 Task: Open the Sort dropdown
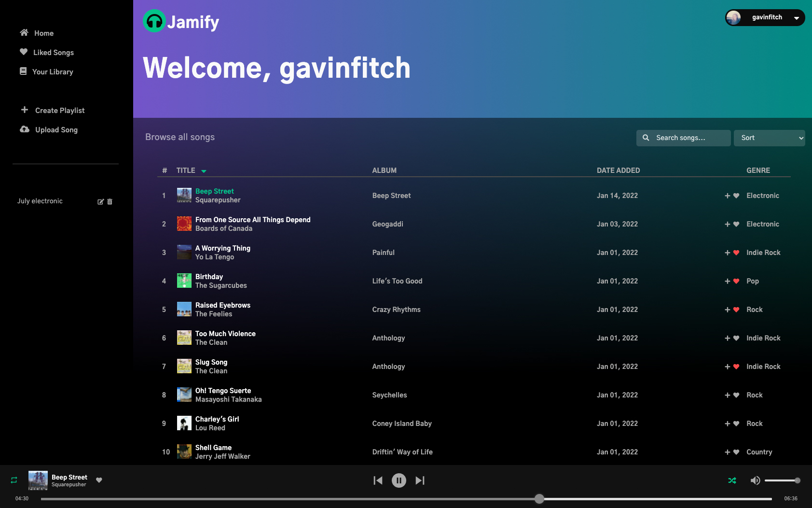click(x=770, y=138)
